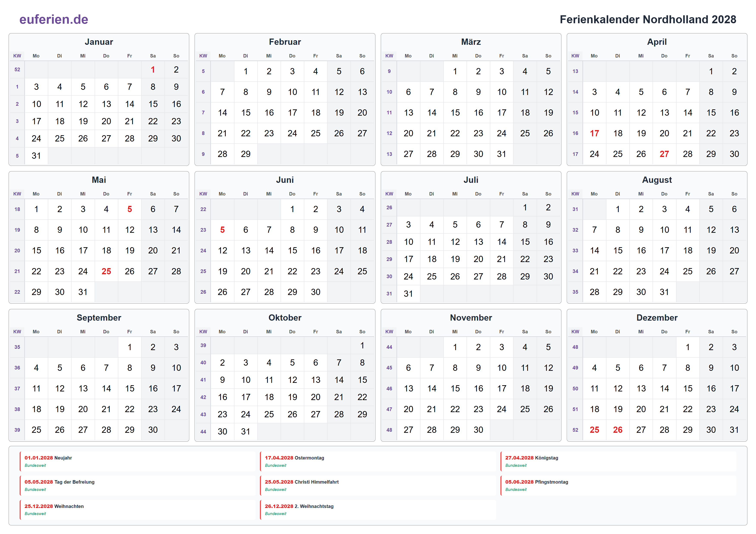The image size is (756, 534).
Task: Select the Mai month heading
Action: point(99,180)
